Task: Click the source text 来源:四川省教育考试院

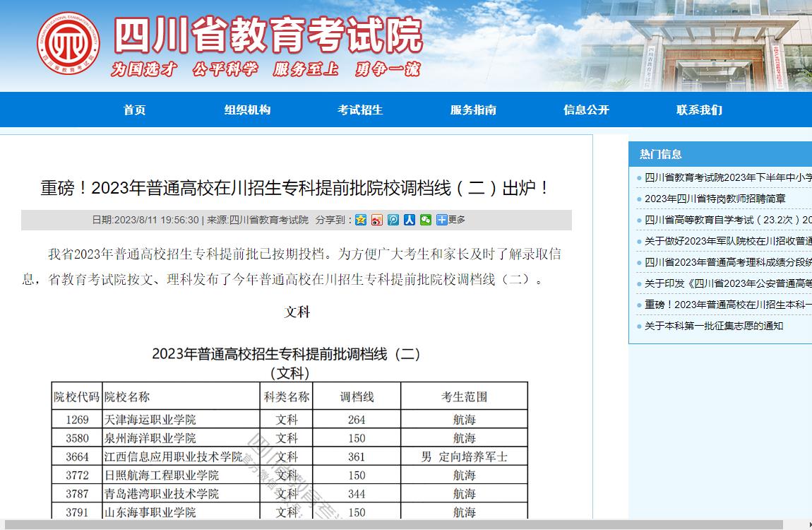Action: 258,220
